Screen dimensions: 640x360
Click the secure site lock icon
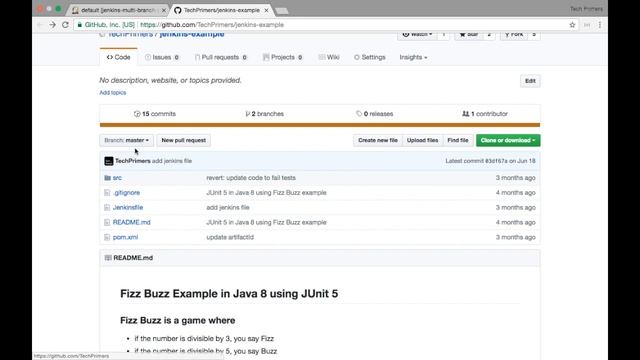tap(80, 25)
